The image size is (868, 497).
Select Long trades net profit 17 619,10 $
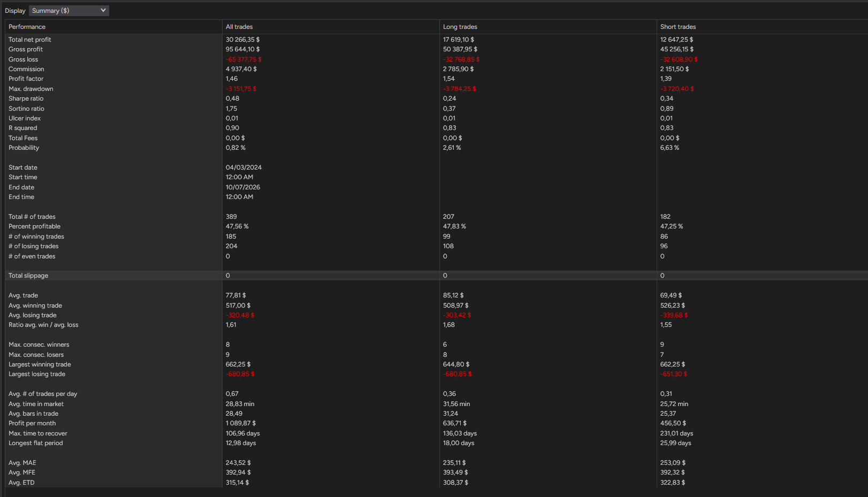tap(459, 40)
